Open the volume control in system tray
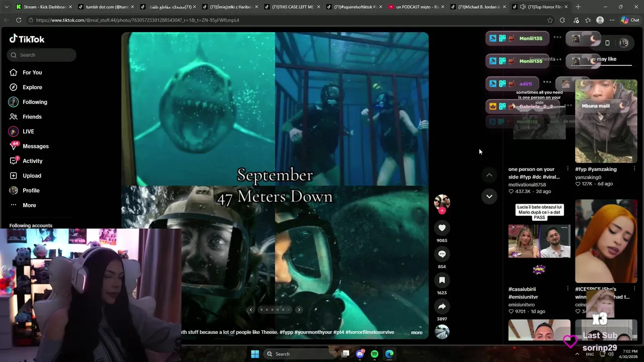The height and width of the screenshot is (362, 644). pyautogui.click(x=611, y=354)
